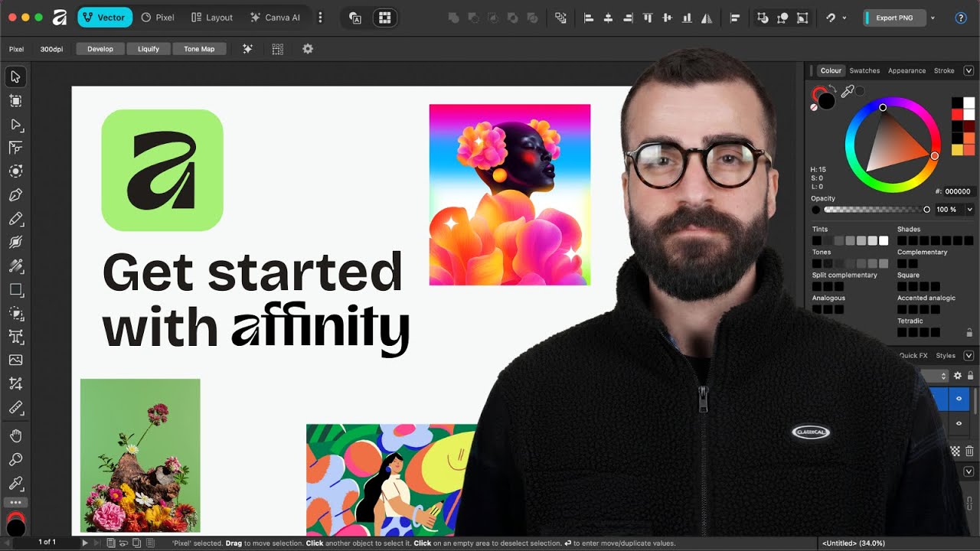Open the Stroke tab
980x551 pixels.
click(x=944, y=70)
